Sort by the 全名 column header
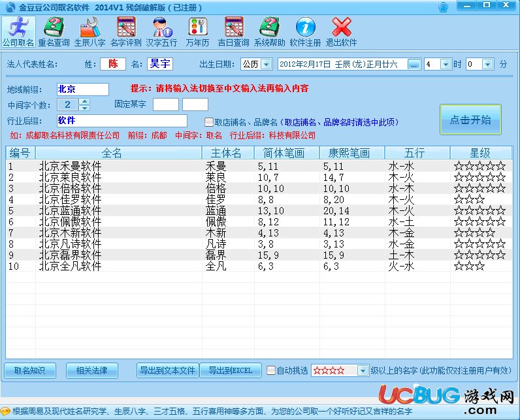This screenshot has height=420, width=520. 119,153
